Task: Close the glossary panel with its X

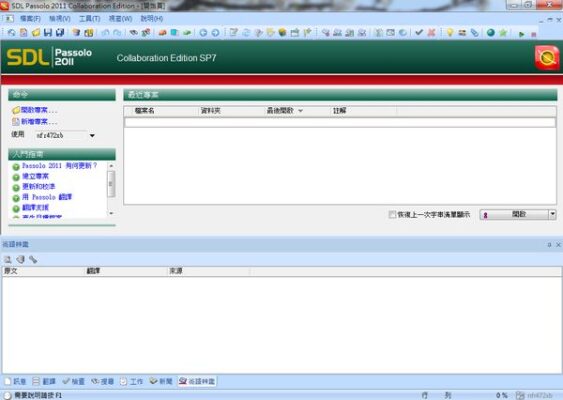Action: click(558, 245)
